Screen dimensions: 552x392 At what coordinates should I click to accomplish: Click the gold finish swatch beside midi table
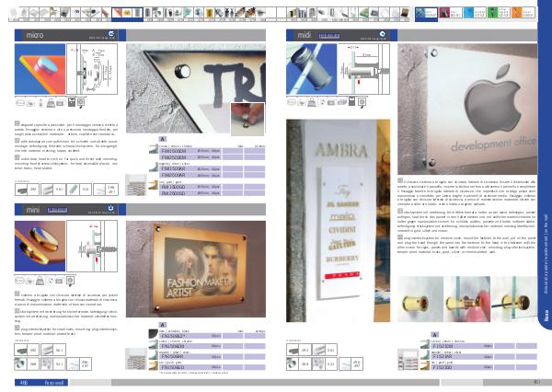coord(425,365)
